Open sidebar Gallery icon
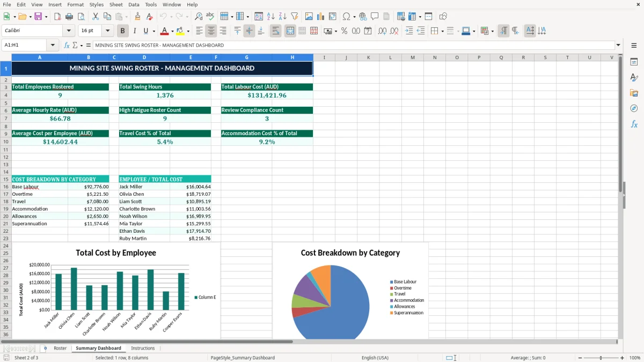This screenshot has height=362, width=644. [634, 93]
